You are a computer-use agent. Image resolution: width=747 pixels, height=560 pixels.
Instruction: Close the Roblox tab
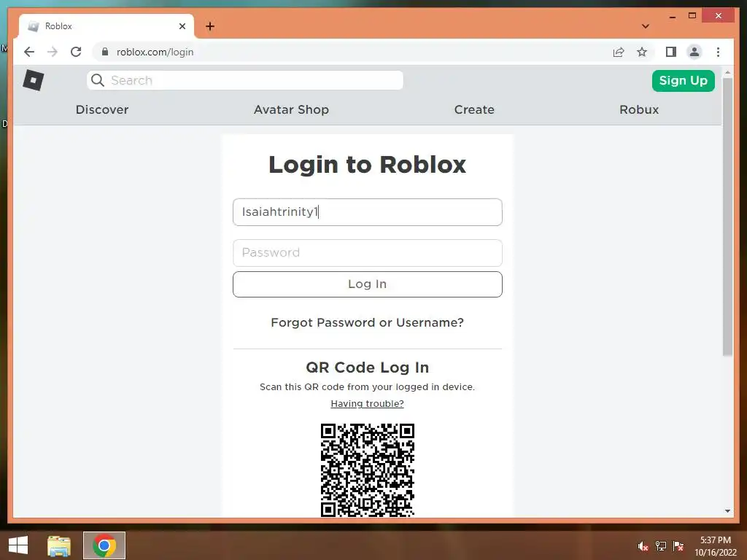click(x=182, y=26)
